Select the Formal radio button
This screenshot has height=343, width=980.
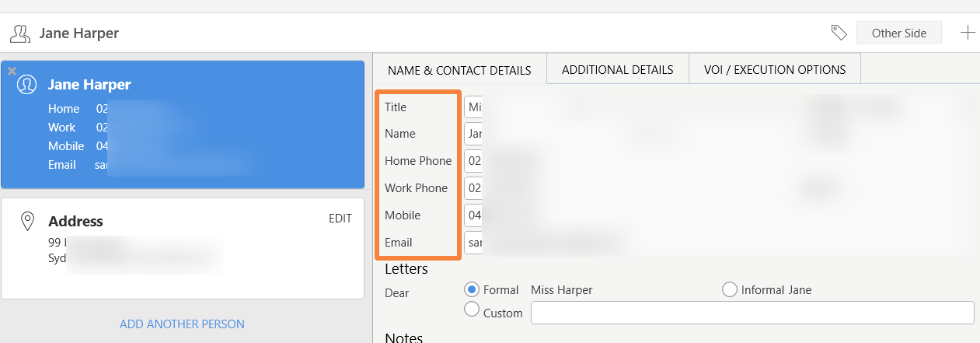pos(471,289)
